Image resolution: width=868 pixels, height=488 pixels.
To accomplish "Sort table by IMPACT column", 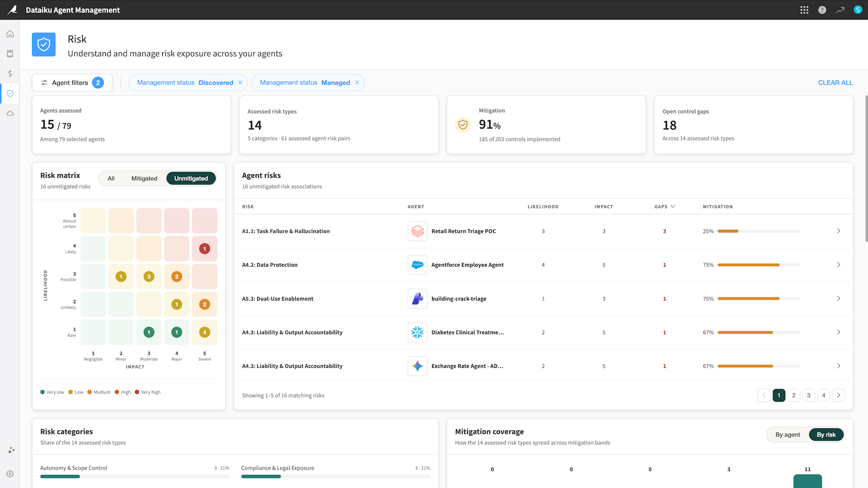I will coord(604,206).
